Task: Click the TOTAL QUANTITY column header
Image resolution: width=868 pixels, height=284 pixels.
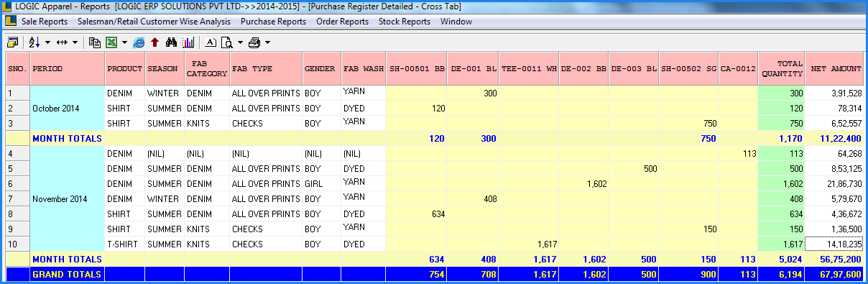Action: pos(781,69)
